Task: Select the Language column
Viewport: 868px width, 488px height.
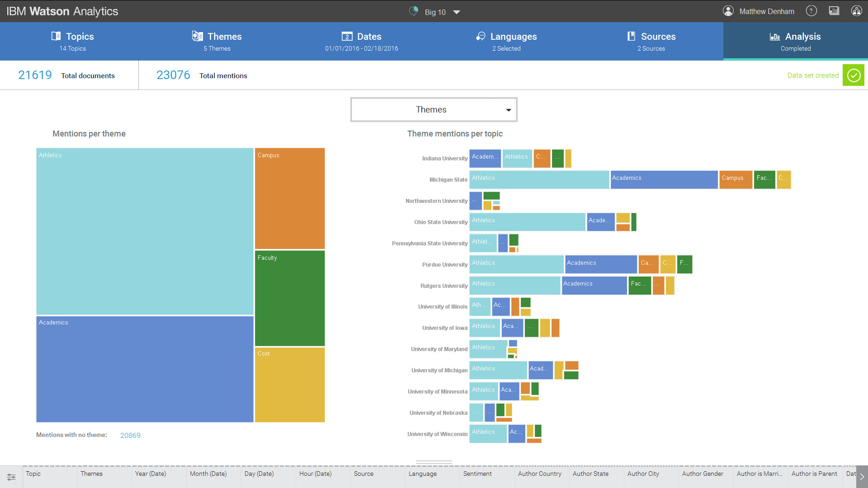Action: 433,477
